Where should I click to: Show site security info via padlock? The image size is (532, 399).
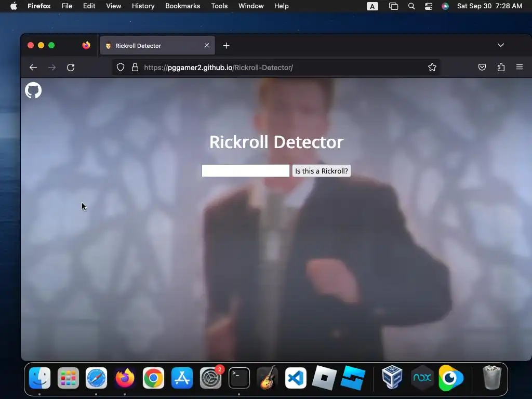point(135,67)
